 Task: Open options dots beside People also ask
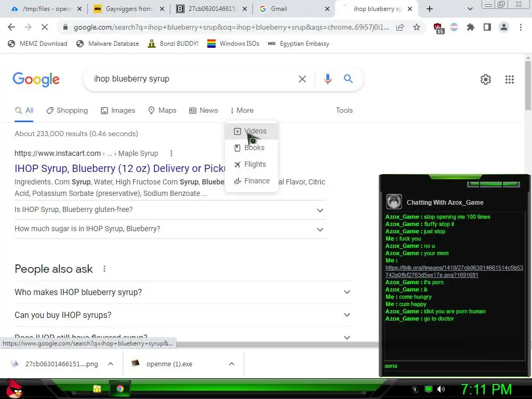104,269
